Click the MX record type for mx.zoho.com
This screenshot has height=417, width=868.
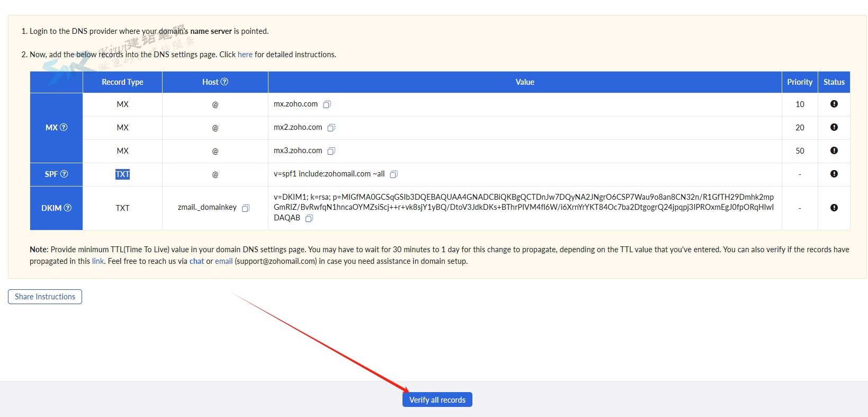(x=122, y=104)
